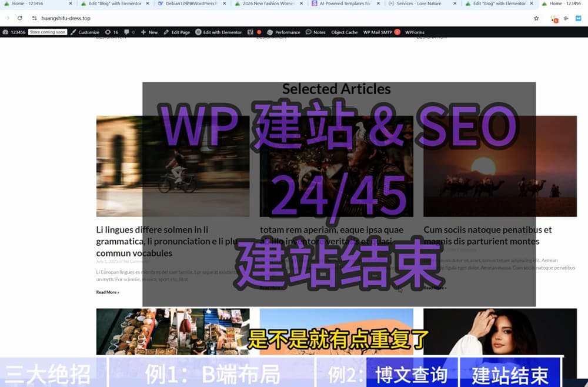The image size is (588, 387).
Task: Open the woman portrait article thumbnail
Action: [500, 332]
